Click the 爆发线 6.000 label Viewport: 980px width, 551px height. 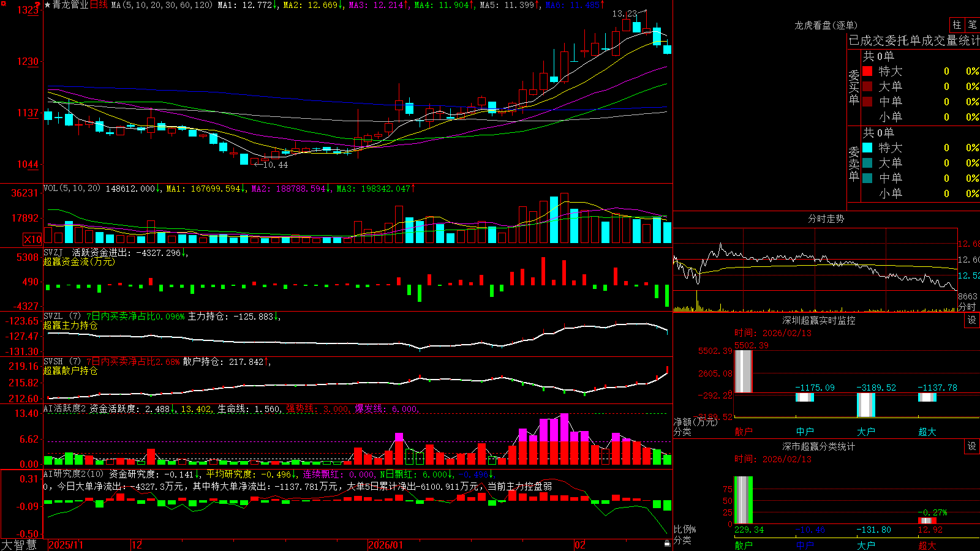tap(386, 408)
